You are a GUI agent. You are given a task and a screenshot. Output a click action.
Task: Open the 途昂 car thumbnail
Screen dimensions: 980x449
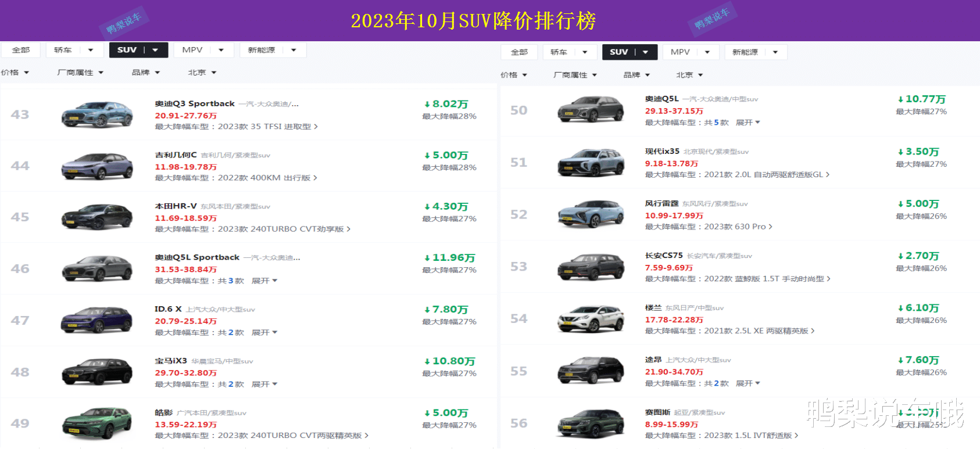coord(591,371)
